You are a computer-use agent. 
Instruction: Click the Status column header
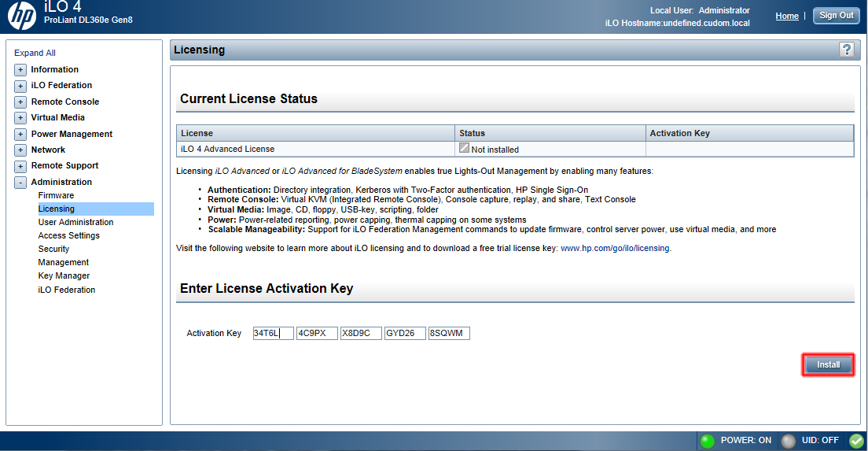click(550, 133)
